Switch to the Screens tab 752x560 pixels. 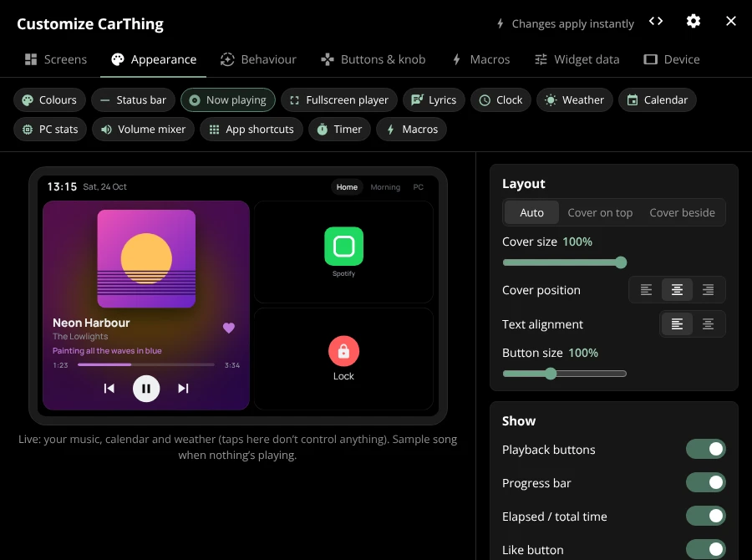(56, 59)
